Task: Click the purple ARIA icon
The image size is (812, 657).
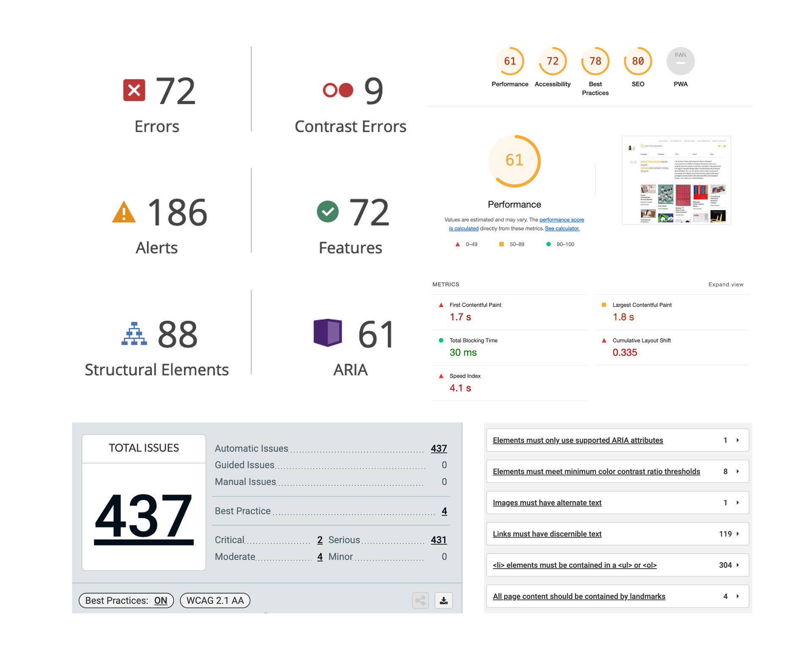Action: click(x=327, y=333)
